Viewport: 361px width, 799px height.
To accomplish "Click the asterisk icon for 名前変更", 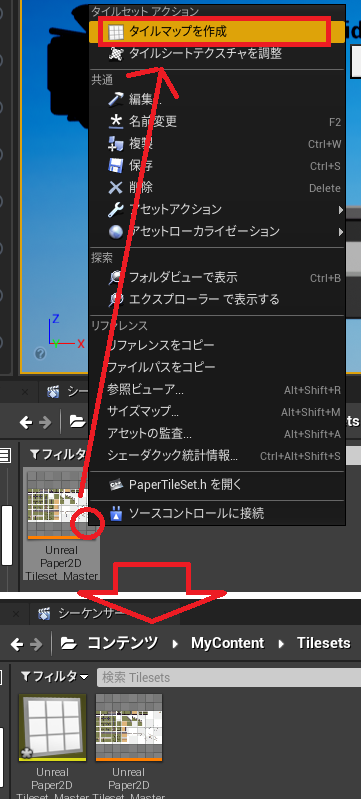I will click(116, 121).
